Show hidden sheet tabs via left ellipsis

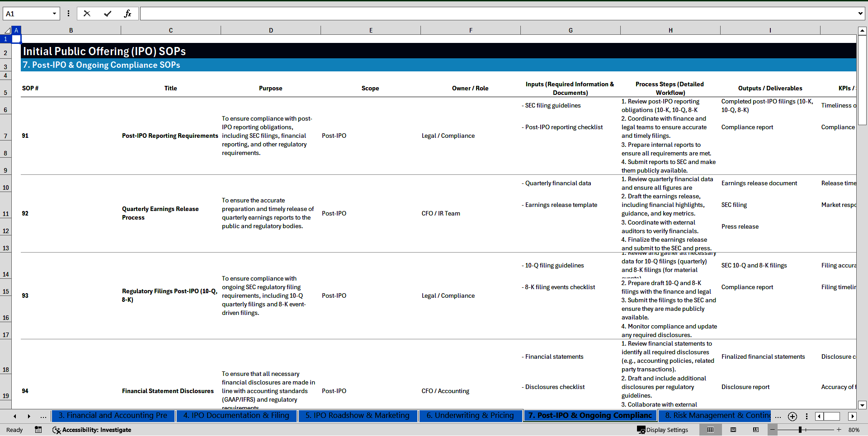click(43, 416)
